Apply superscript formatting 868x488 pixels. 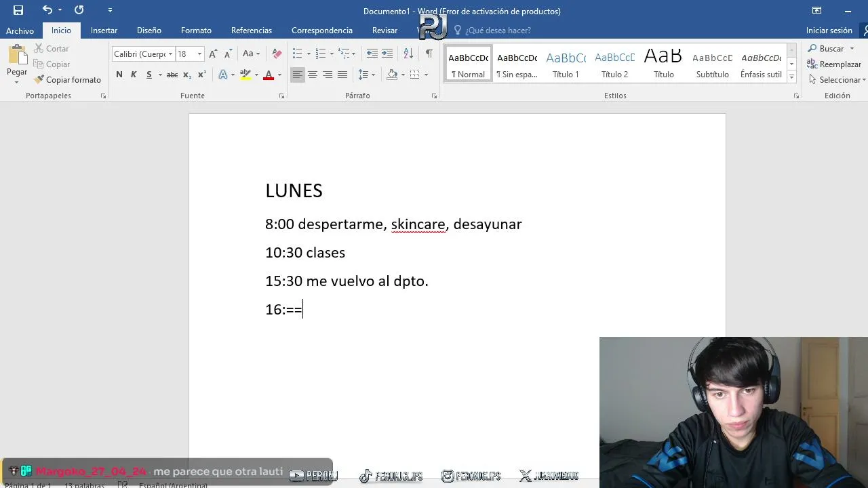coord(201,75)
